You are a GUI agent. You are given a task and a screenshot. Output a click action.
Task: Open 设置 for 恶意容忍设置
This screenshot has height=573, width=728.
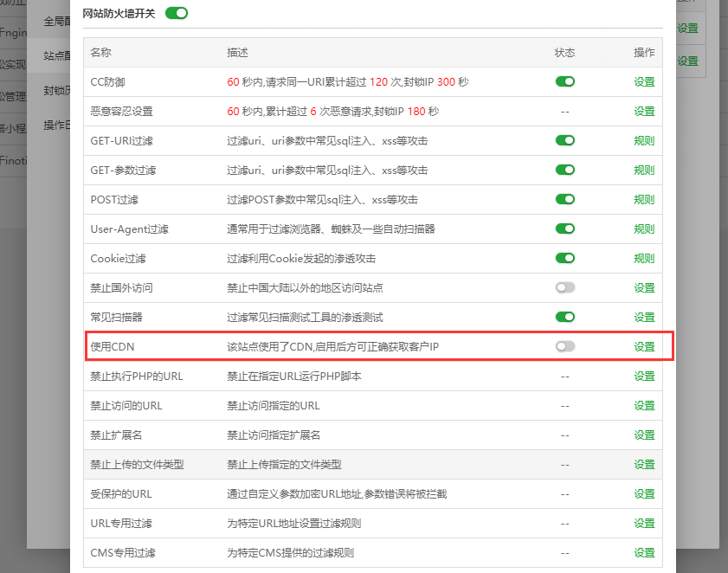coord(644,112)
